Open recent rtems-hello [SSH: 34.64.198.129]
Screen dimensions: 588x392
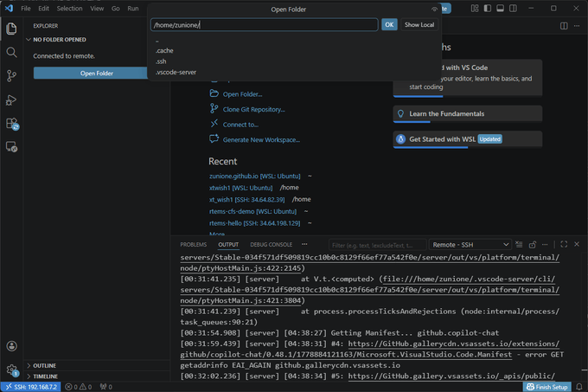pyautogui.click(x=254, y=223)
